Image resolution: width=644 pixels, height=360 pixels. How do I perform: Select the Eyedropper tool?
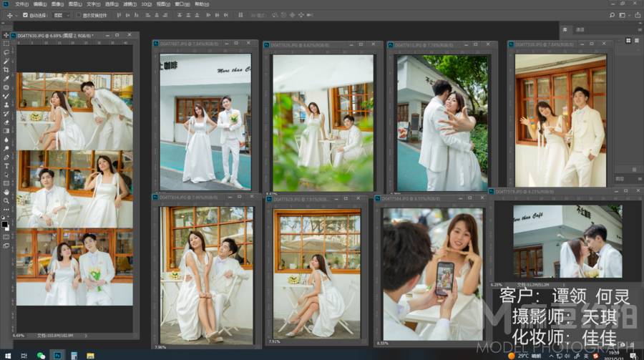click(6, 79)
